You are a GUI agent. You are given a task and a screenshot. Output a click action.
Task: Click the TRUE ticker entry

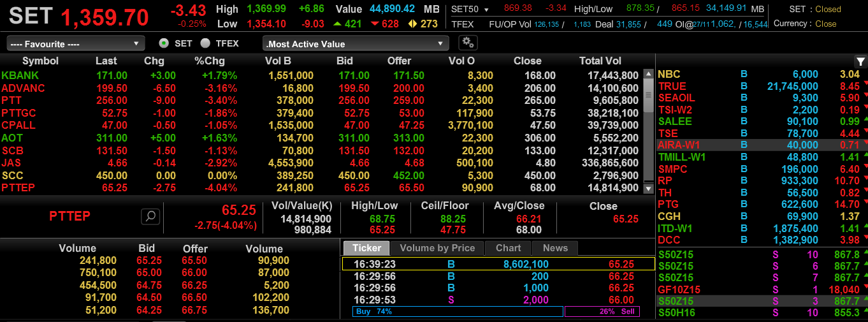tap(672, 86)
